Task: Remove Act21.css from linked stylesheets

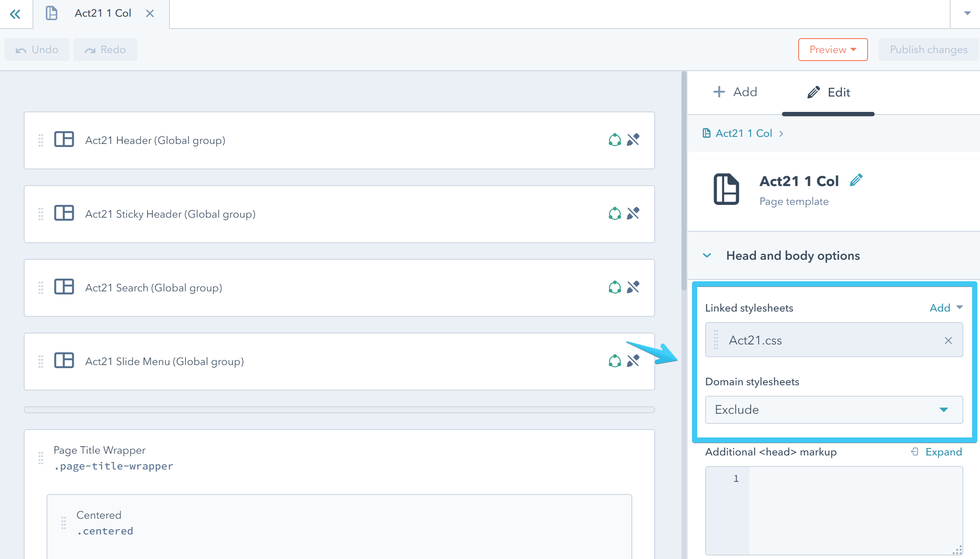Action: coord(948,340)
